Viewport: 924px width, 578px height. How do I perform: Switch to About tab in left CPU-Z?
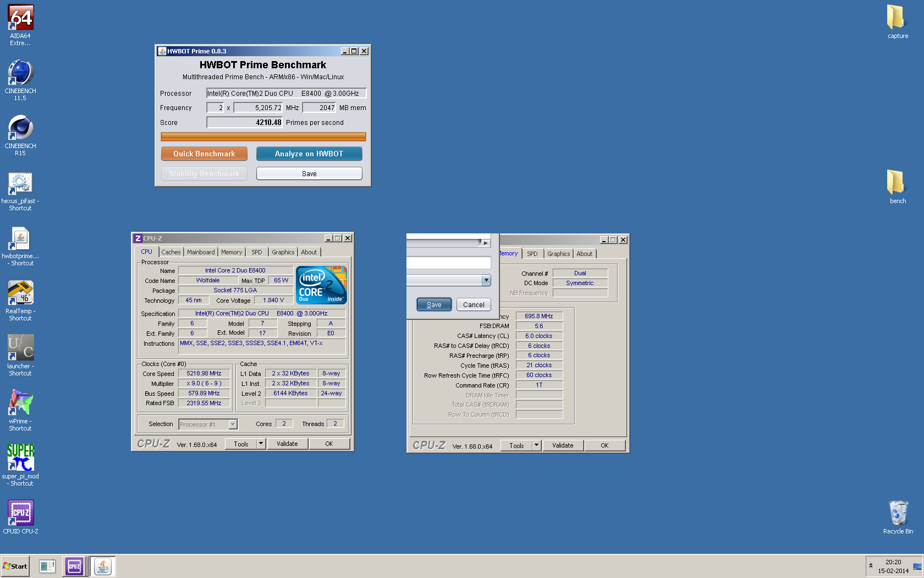tap(309, 252)
